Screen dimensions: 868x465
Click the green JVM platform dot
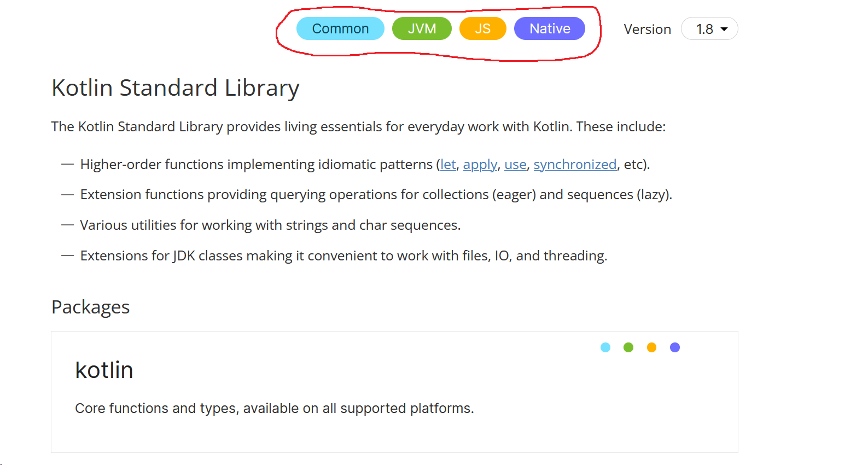click(628, 347)
